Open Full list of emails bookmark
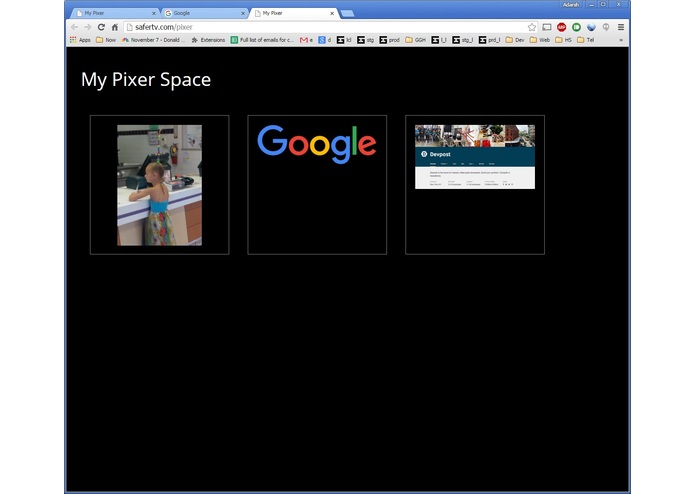The image size is (695, 494). pyautogui.click(x=262, y=40)
